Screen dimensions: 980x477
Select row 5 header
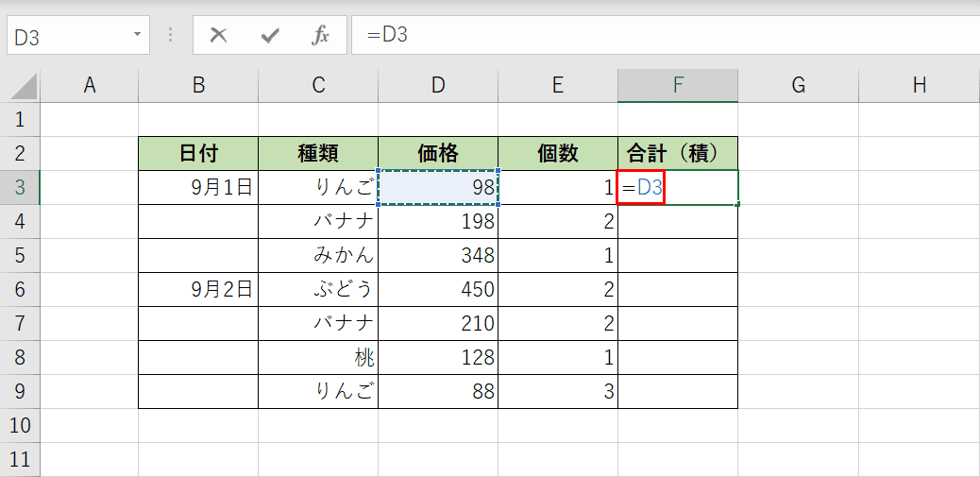coord(20,255)
